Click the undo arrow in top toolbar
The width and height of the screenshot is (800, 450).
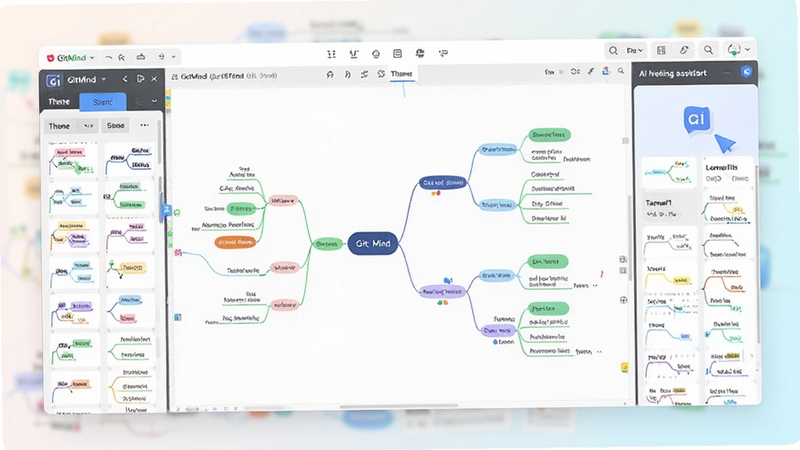coord(108,57)
